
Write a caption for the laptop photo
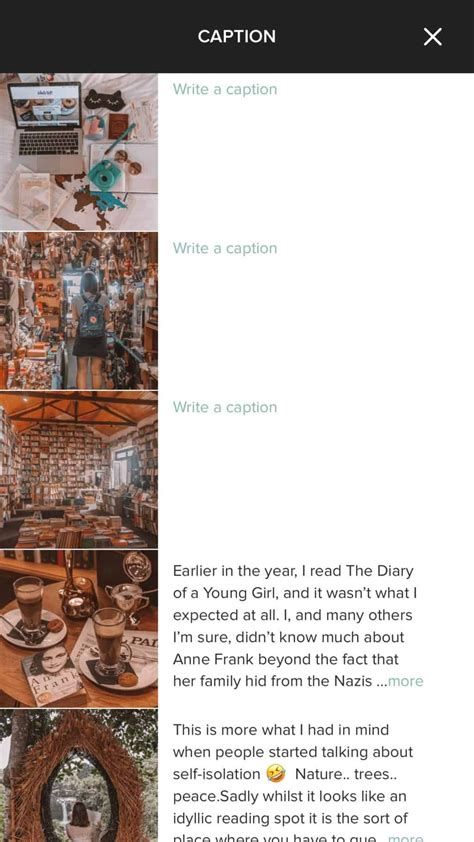tap(225, 89)
